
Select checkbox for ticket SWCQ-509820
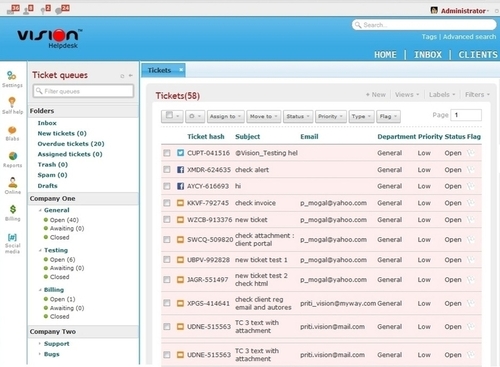click(x=167, y=239)
